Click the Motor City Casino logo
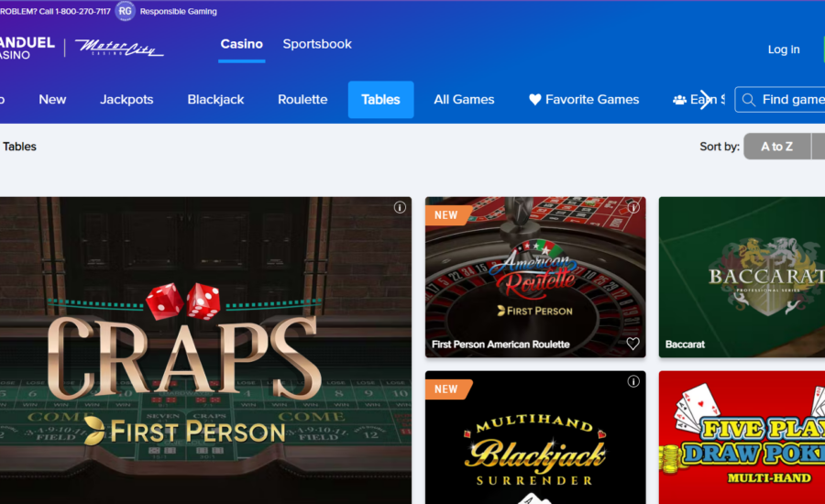This screenshot has height=504, width=825. [x=119, y=48]
